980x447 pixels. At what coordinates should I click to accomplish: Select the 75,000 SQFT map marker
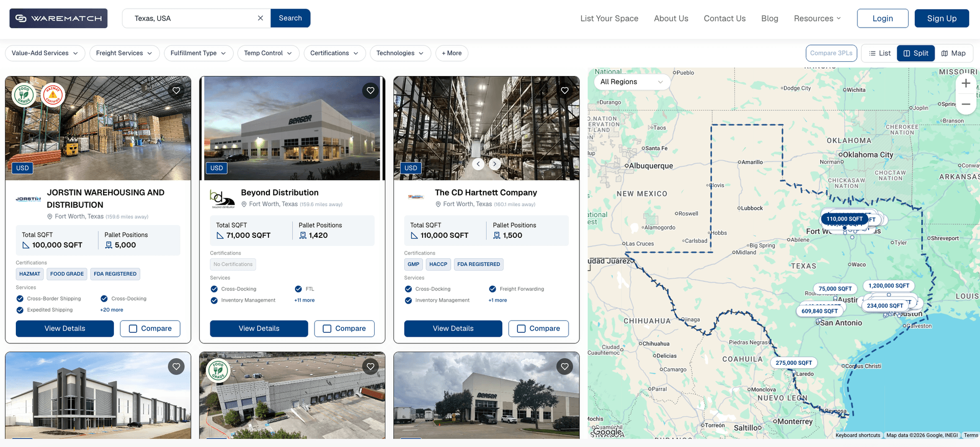pyautogui.click(x=835, y=289)
